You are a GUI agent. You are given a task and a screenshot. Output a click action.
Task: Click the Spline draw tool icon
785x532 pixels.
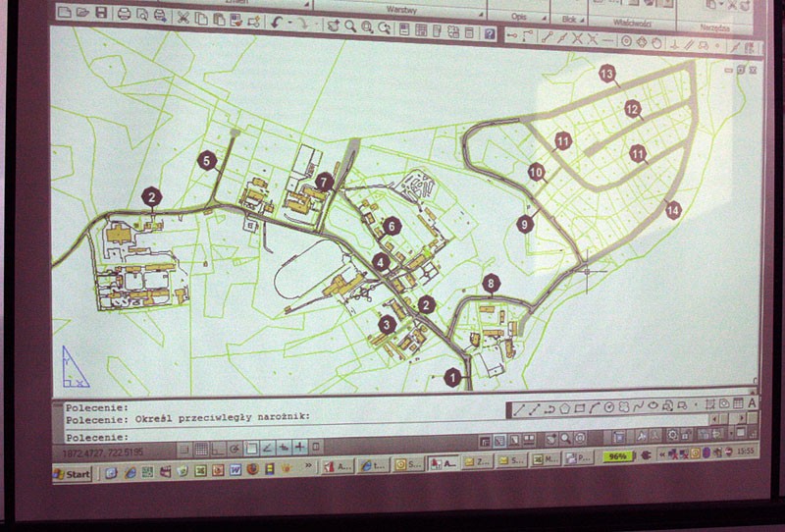[639, 406]
